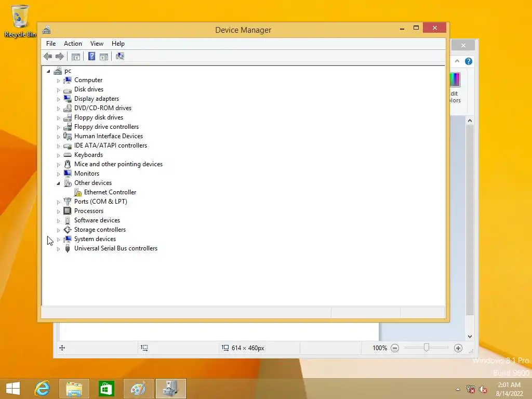This screenshot has height=399, width=532.
Task: Open the Recycle Bin desktop icon
Action: [20, 21]
